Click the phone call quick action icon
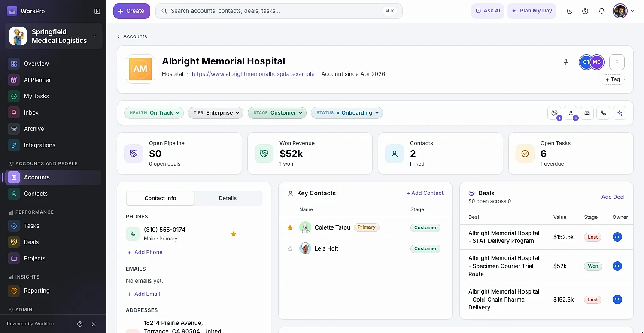644x333 pixels. tap(603, 113)
